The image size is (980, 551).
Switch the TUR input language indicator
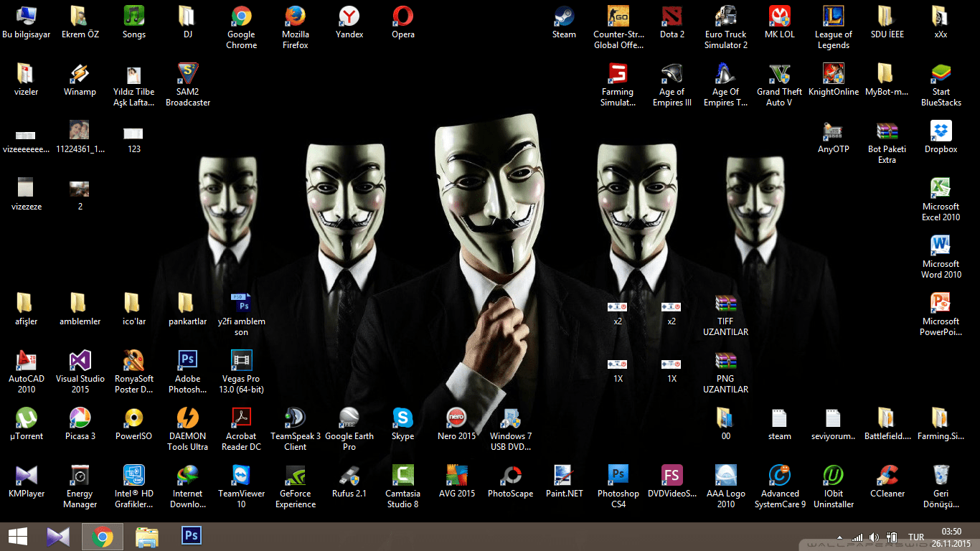(916, 537)
